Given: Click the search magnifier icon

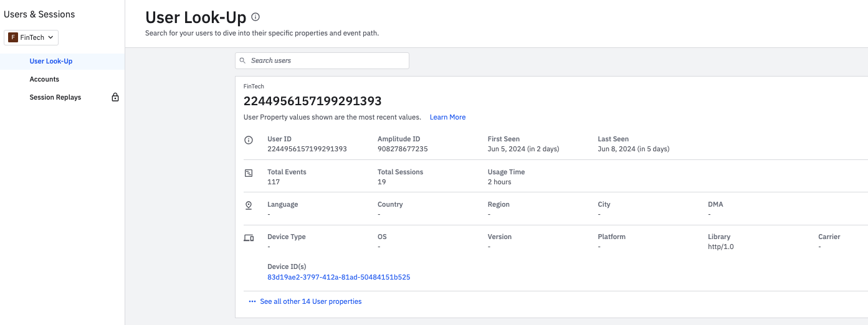Looking at the screenshot, I should 243,60.
